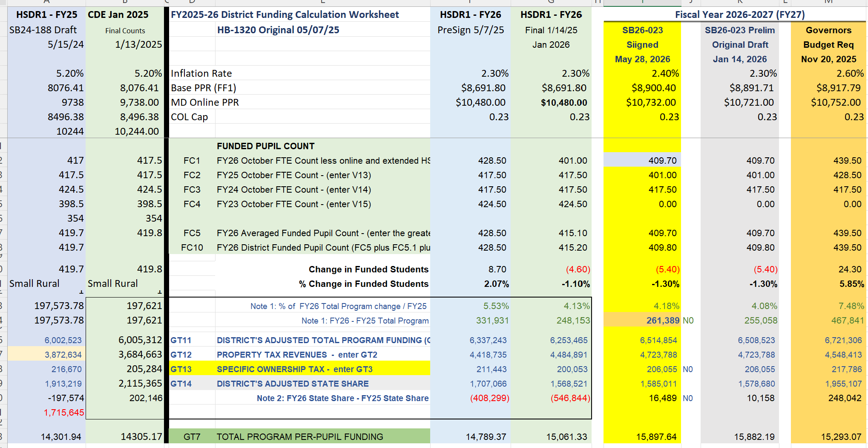Select the FUNDED PUPIL COUNT heading
The width and height of the screenshot is (868, 448).
pyautogui.click(x=266, y=146)
